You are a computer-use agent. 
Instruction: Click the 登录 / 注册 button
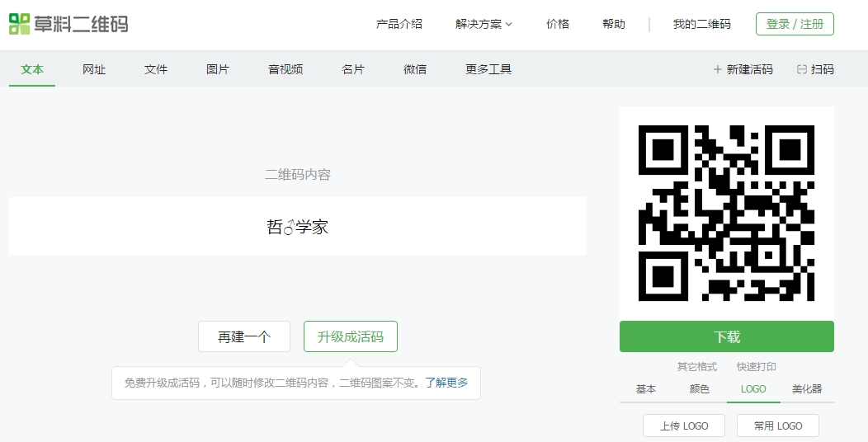[795, 24]
